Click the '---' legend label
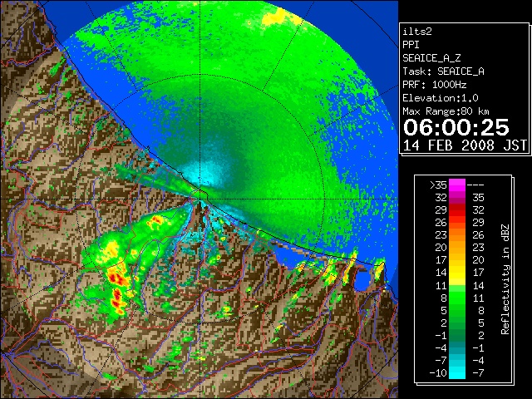The width and height of the screenshot is (532, 399). pyautogui.click(x=475, y=185)
